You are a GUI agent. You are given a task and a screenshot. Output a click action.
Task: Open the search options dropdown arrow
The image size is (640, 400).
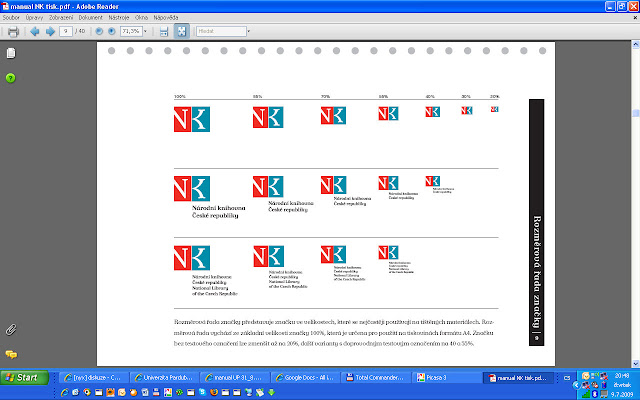click(x=249, y=31)
